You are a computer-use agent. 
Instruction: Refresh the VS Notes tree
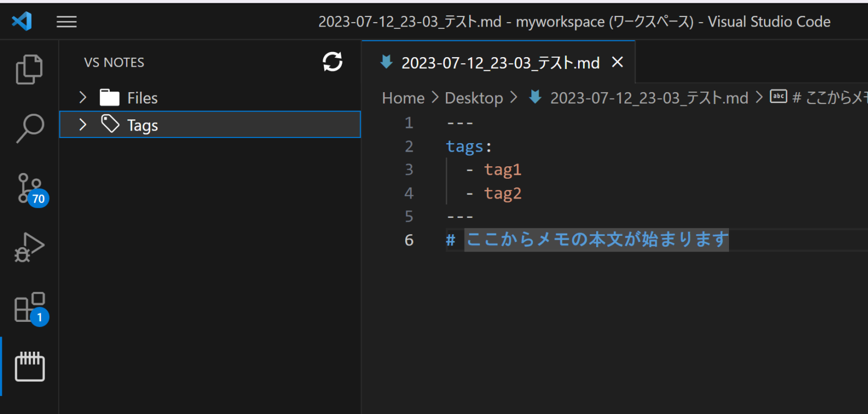pos(332,62)
